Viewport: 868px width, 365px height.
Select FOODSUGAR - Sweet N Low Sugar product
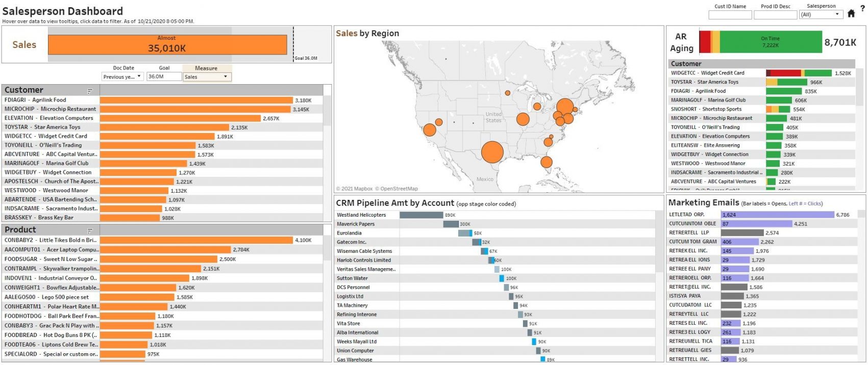pos(162,259)
